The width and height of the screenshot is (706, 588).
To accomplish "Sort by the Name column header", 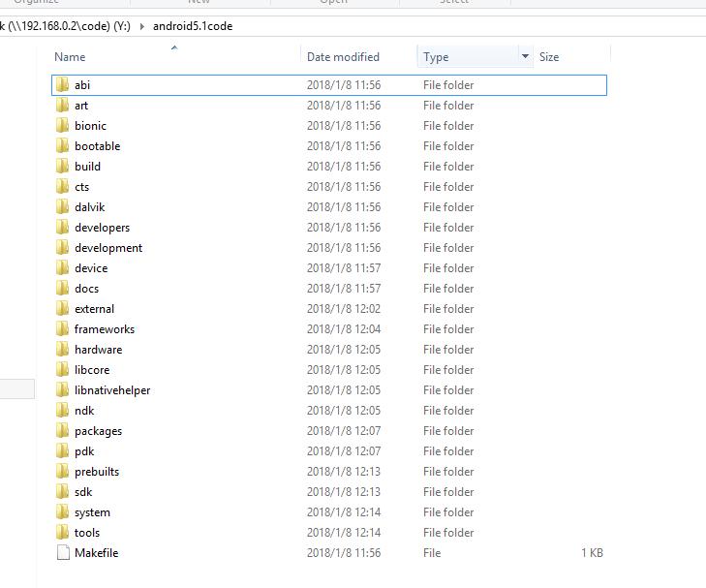I will pyautogui.click(x=70, y=57).
